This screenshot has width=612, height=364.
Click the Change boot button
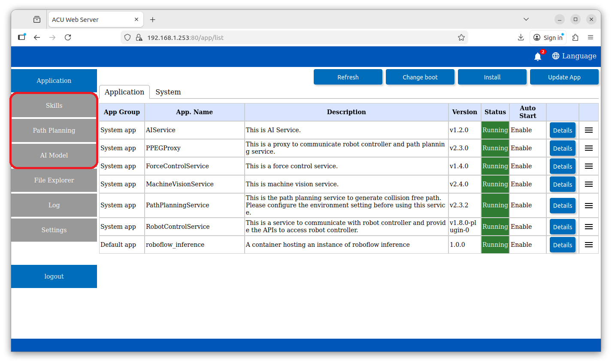click(x=420, y=77)
